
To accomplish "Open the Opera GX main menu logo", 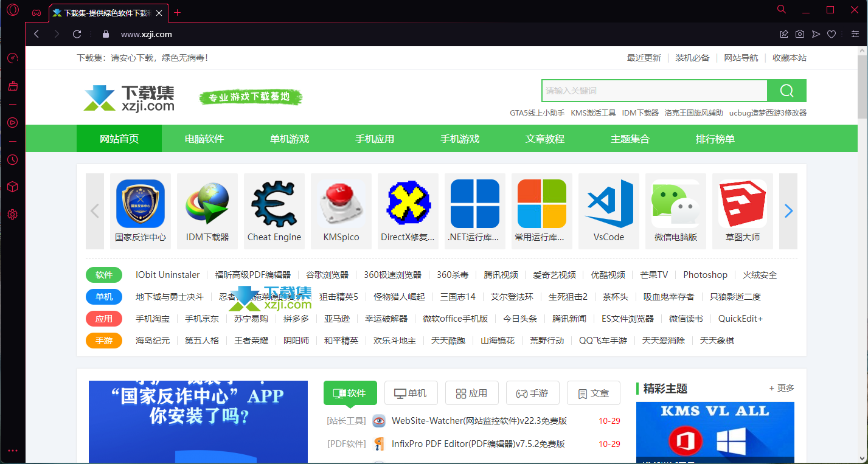I will point(13,10).
